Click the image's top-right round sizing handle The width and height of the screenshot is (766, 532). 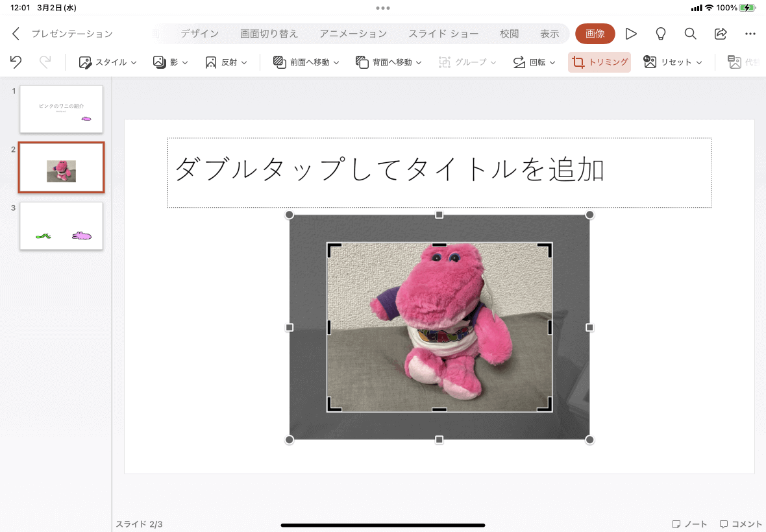coord(589,215)
